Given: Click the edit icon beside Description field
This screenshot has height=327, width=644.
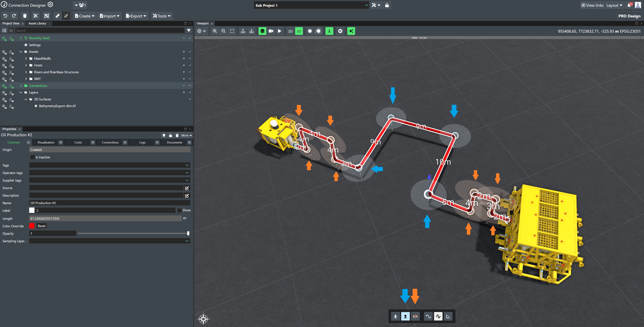Looking at the screenshot, I should tap(187, 195).
